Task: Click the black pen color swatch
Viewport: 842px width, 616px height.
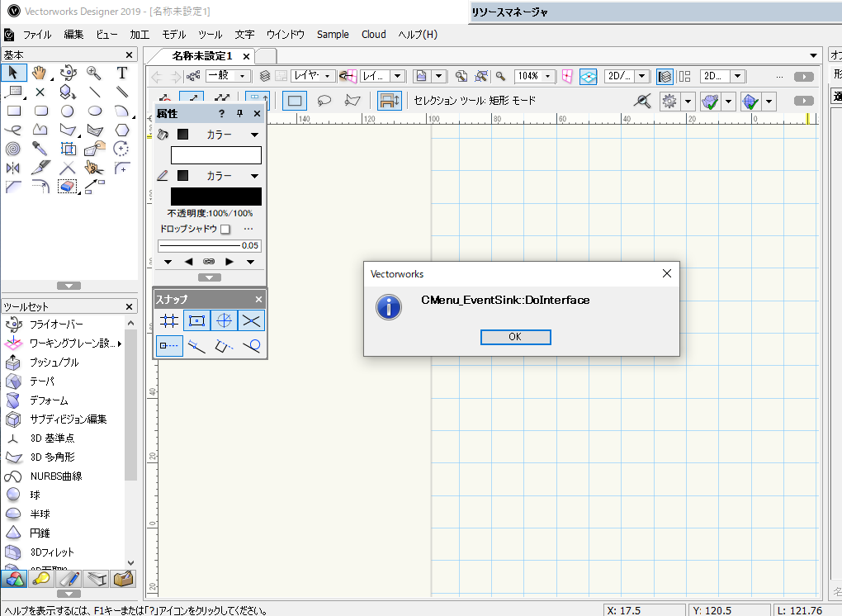Action: tap(216, 197)
